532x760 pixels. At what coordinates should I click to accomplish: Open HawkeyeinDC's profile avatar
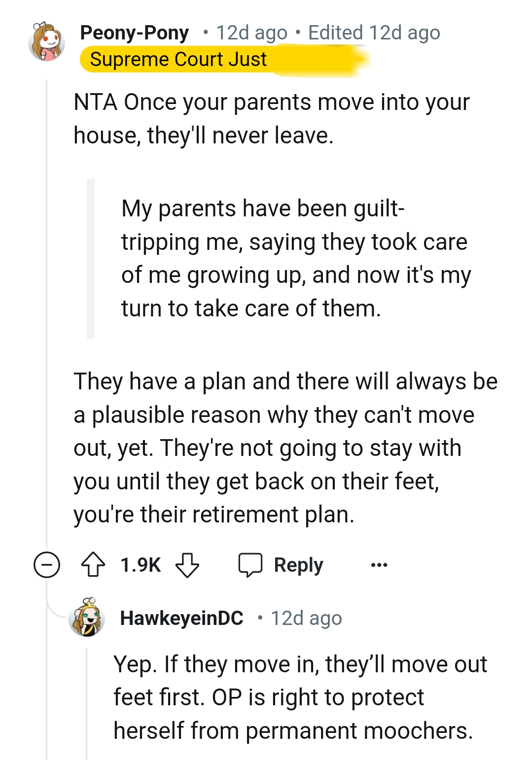(87, 619)
